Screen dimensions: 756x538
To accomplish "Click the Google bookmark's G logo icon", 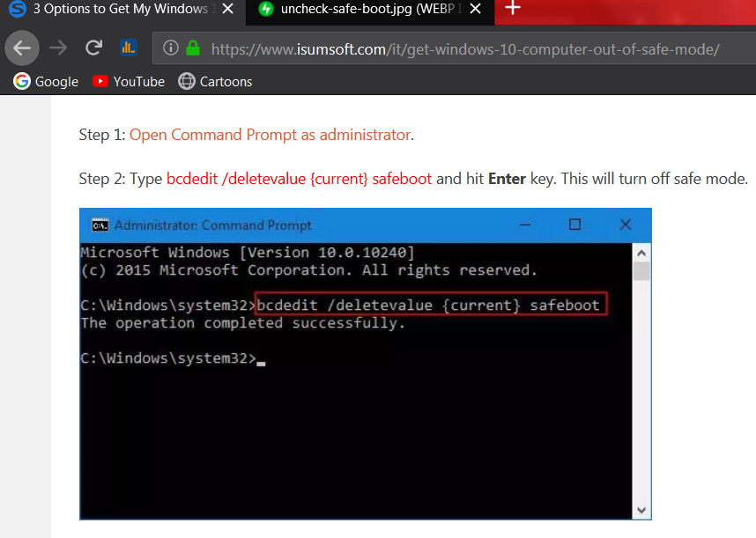I will (x=22, y=81).
